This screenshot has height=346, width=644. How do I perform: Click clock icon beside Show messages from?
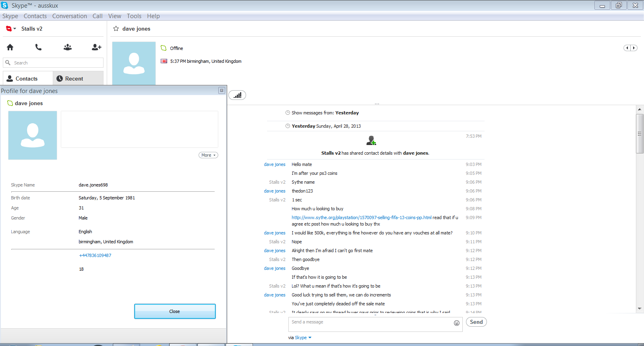click(288, 113)
